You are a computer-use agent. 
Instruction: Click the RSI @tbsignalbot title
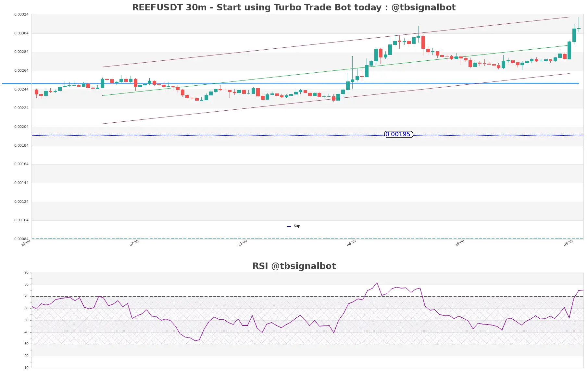coord(294,266)
